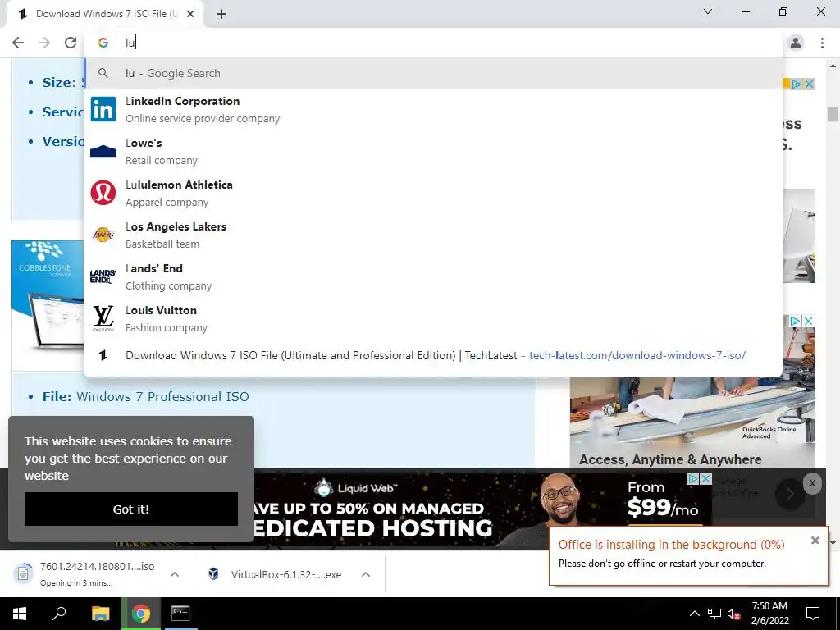Select the 'lu - Google Search' suggestion
Screen dimensions: 840x630
tap(433, 73)
